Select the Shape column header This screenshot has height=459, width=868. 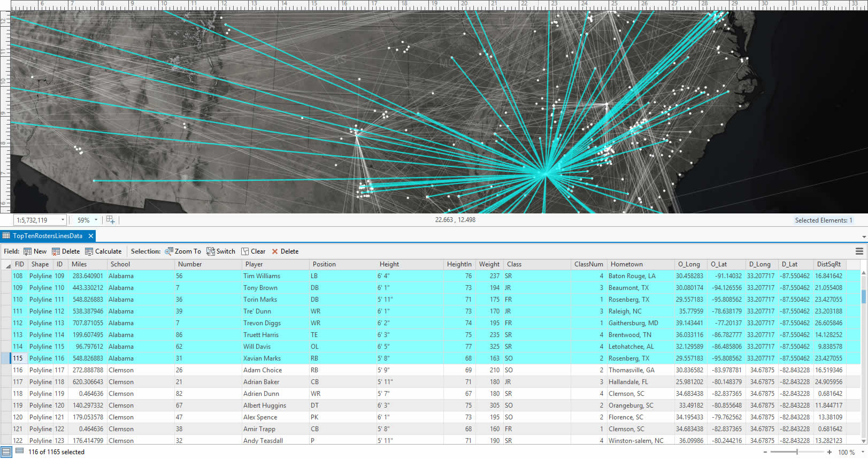point(40,264)
